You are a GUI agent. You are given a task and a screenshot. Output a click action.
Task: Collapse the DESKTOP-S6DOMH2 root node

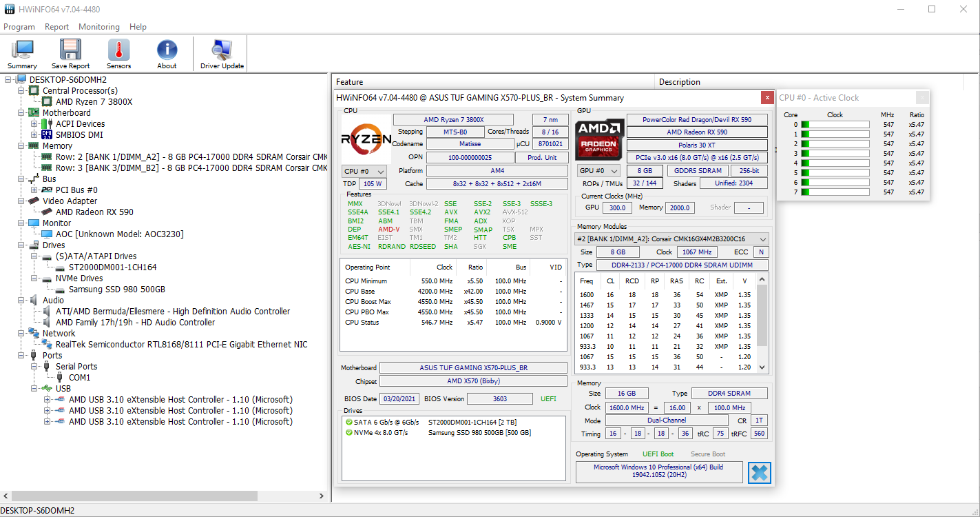(x=8, y=79)
